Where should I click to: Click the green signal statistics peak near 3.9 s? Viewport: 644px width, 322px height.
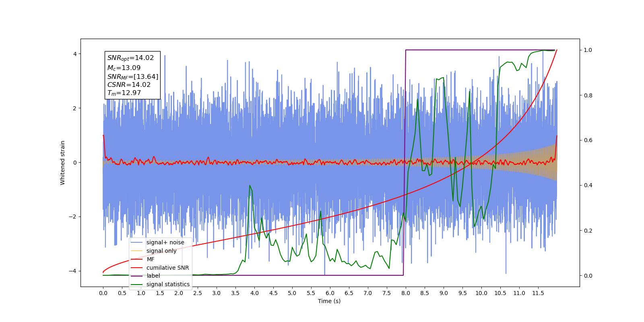click(x=250, y=186)
